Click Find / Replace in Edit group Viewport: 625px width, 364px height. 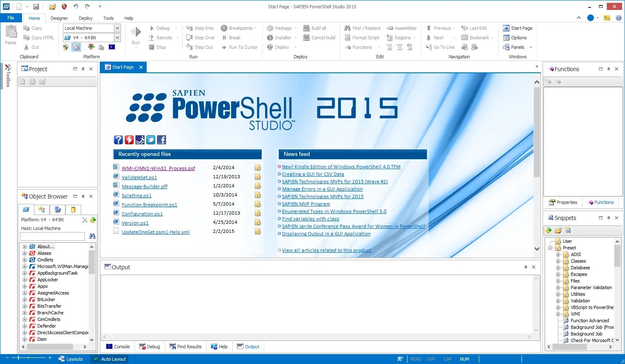pyautogui.click(x=362, y=28)
